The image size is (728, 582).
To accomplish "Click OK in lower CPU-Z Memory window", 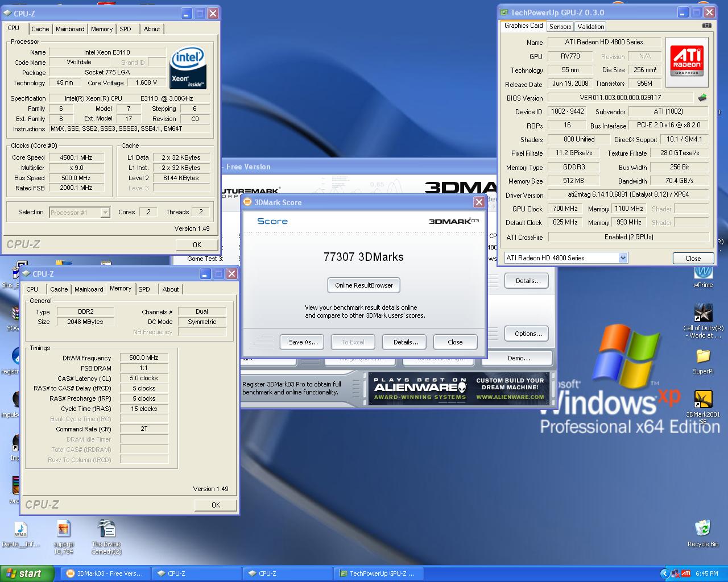I will (216, 505).
